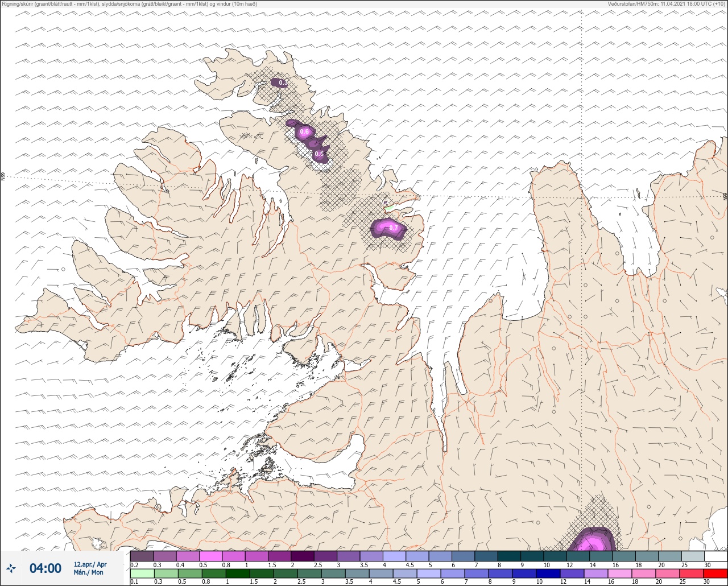Select the bottom-row violet swatch labeled 14

point(596,573)
